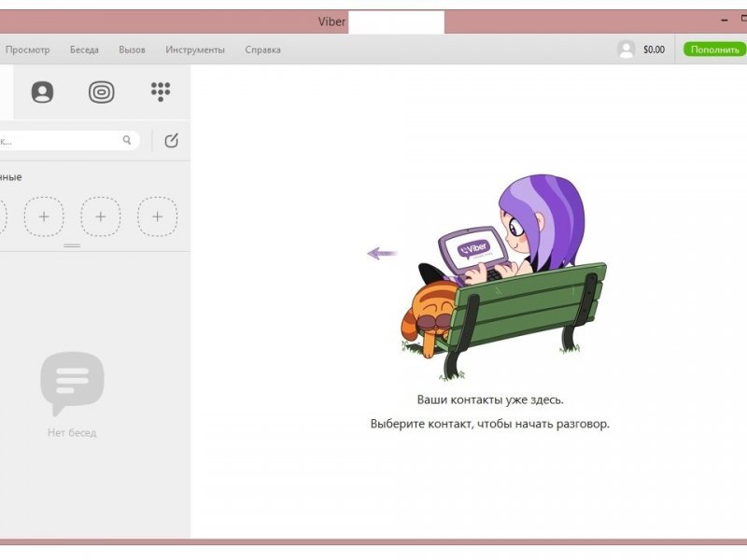Click the compose new message icon

pyautogui.click(x=172, y=141)
